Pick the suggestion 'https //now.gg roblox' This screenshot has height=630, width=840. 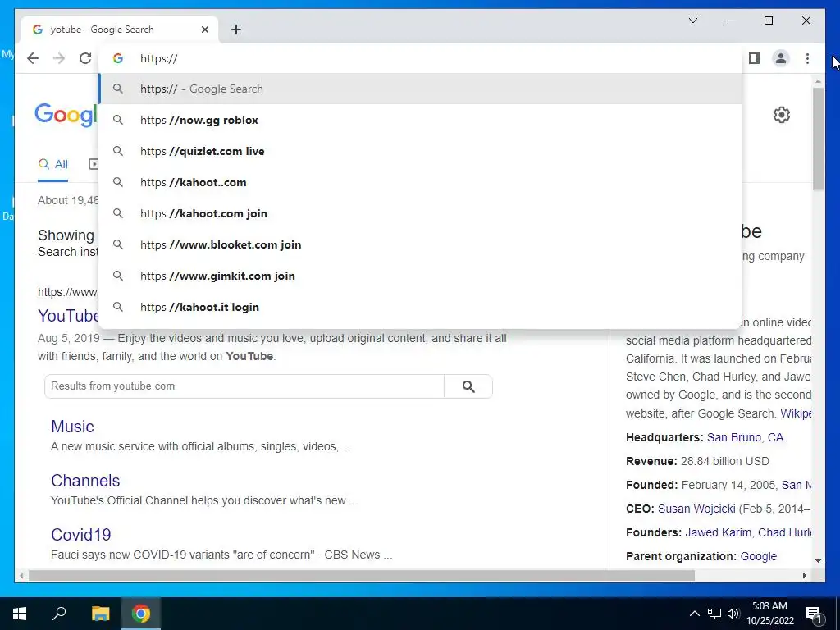(421, 120)
